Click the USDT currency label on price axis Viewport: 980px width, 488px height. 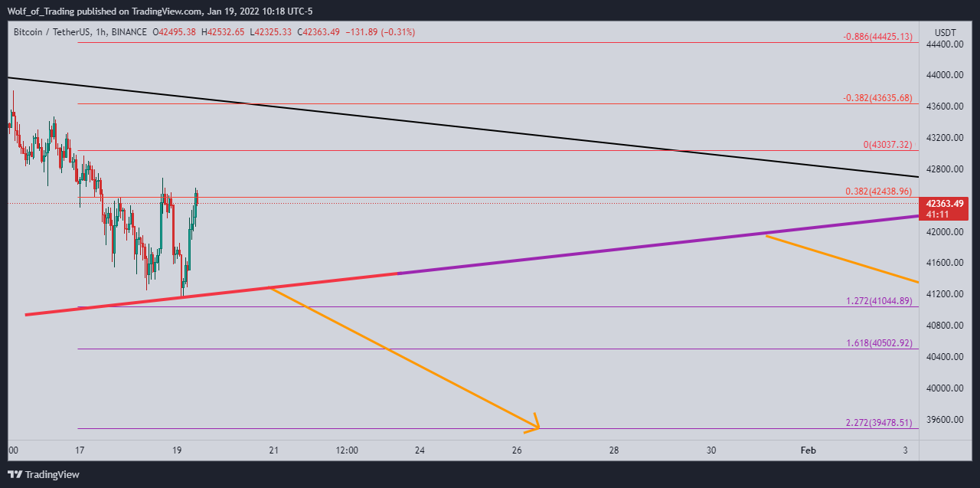(x=946, y=32)
